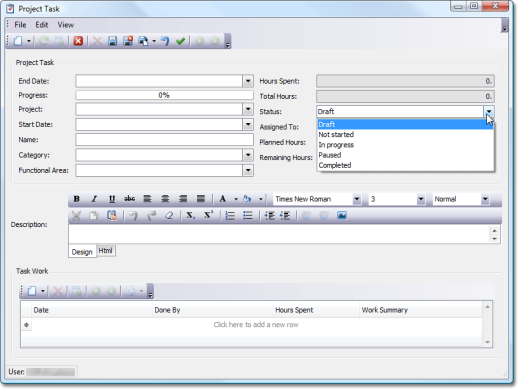Select Paused status option

pos(405,155)
